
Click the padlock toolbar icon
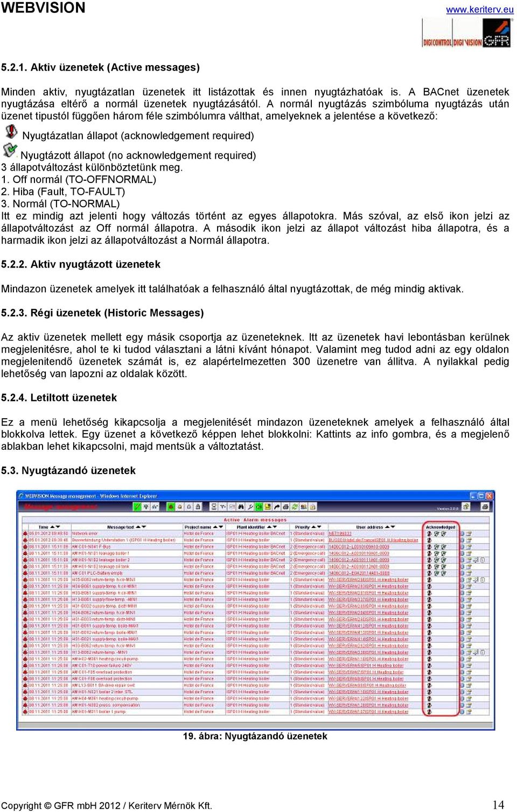(198, 507)
